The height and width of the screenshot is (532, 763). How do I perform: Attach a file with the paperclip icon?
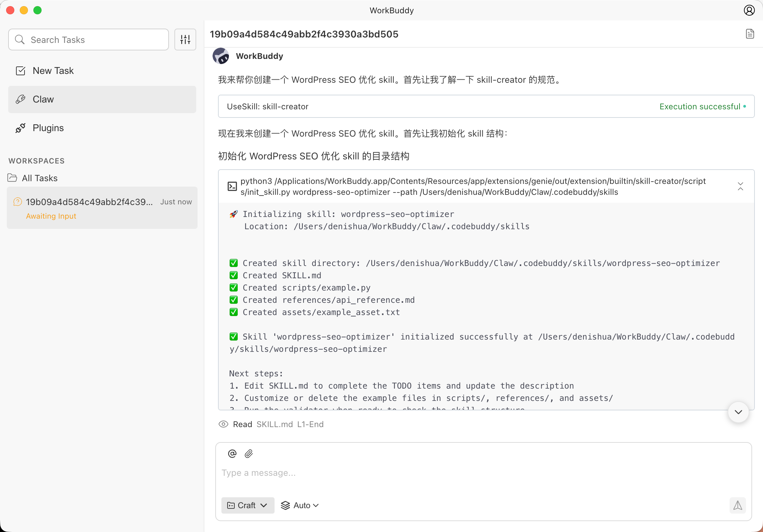(x=249, y=454)
